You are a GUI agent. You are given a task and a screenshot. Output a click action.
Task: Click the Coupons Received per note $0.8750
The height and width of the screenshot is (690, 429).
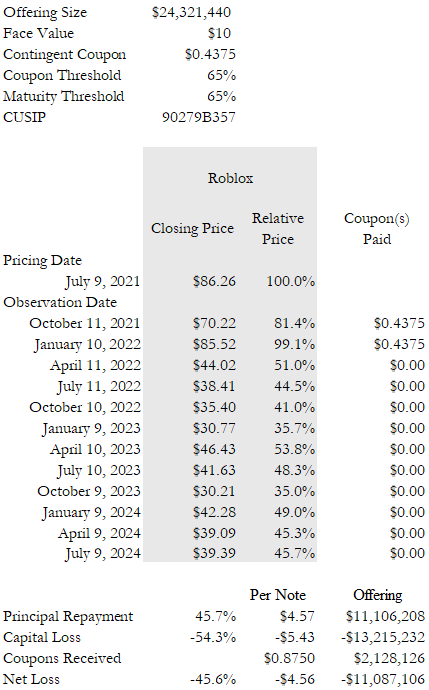pyautogui.click(x=290, y=658)
